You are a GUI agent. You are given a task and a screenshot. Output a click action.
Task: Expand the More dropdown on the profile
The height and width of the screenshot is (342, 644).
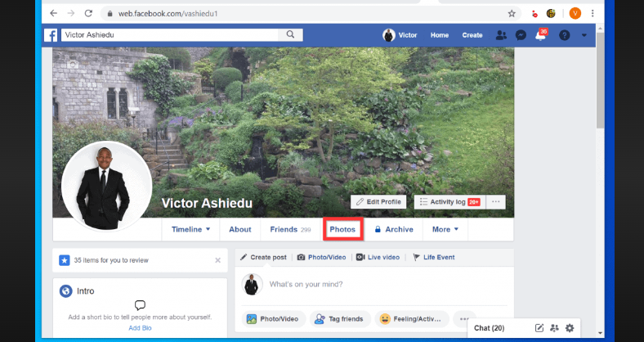tap(445, 230)
